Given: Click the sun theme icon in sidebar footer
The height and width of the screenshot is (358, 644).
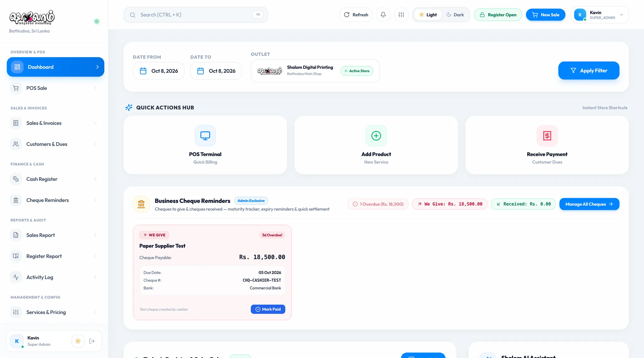Looking at the screenshot, I should (x=78, y=341).
